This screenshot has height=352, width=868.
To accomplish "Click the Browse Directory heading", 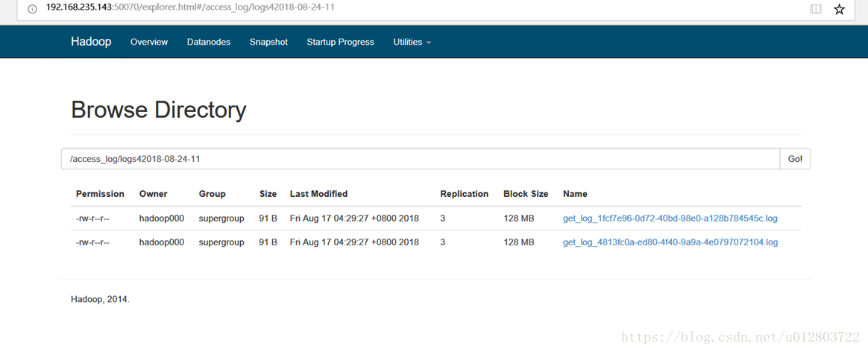I will [x=159, y=110].
